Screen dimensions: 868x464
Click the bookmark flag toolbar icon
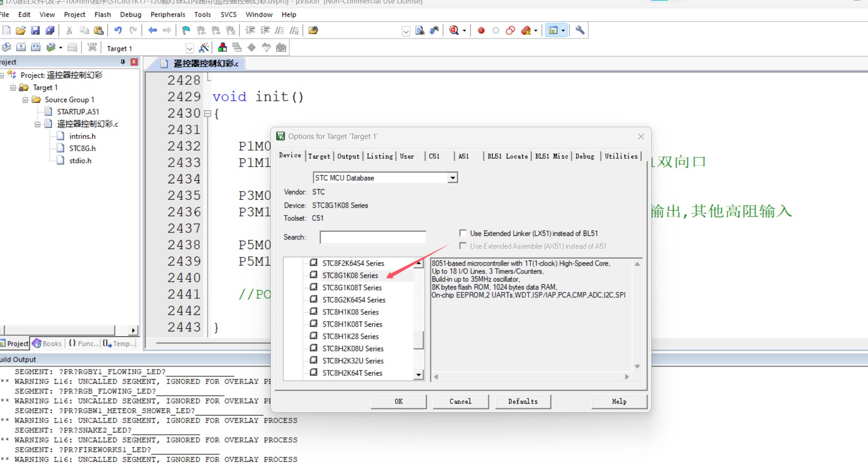(x=186, y=31)
